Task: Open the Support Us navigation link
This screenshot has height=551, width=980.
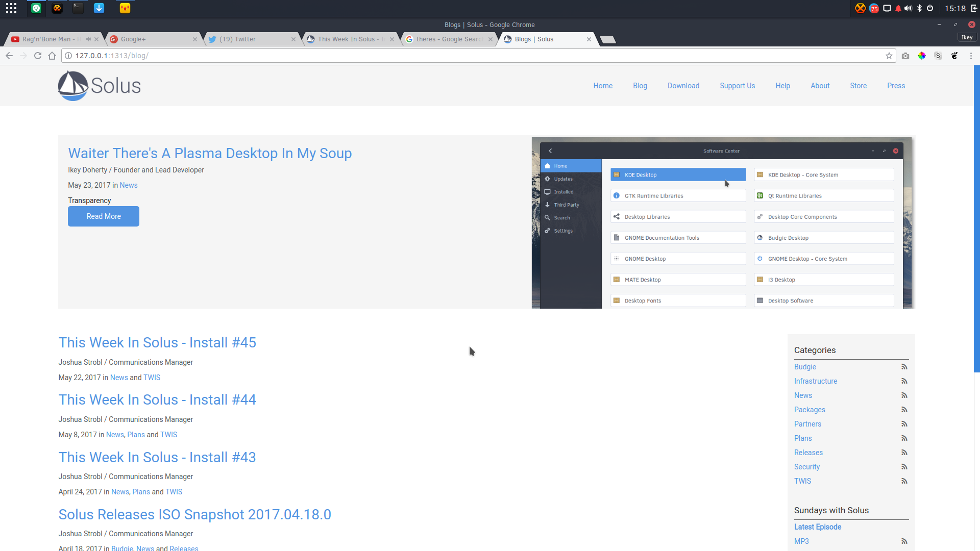Action: pos(738,86)
